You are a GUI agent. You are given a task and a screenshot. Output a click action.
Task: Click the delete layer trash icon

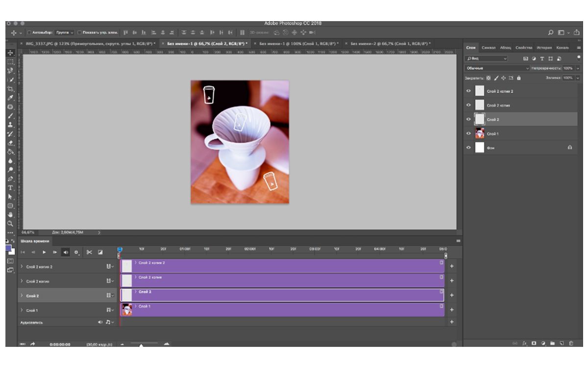point(570,343)
